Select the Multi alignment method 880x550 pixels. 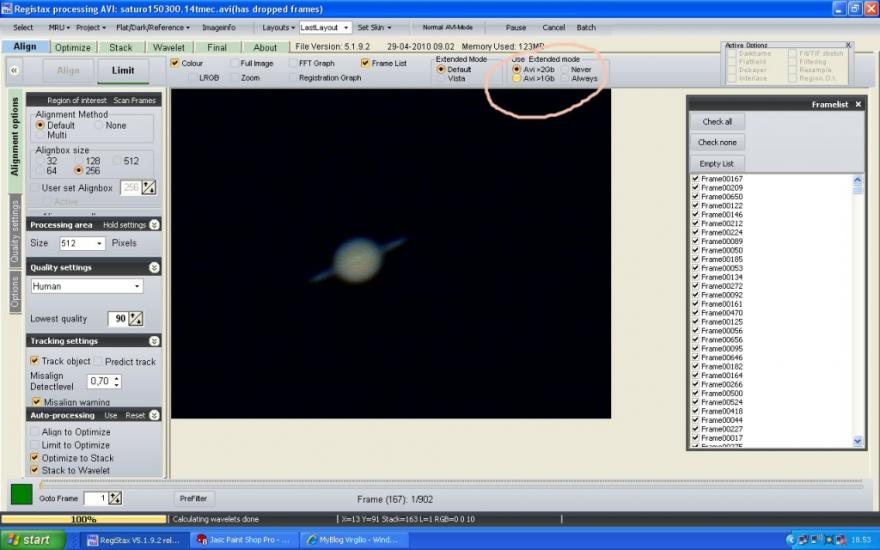(40, 135)
